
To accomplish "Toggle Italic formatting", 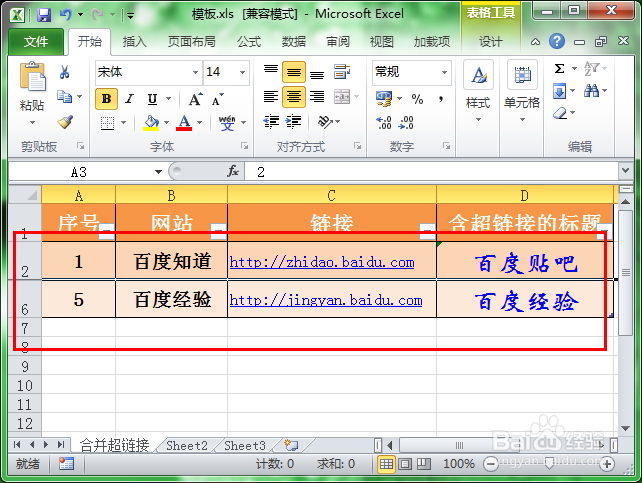I will [x=129, y=99].
